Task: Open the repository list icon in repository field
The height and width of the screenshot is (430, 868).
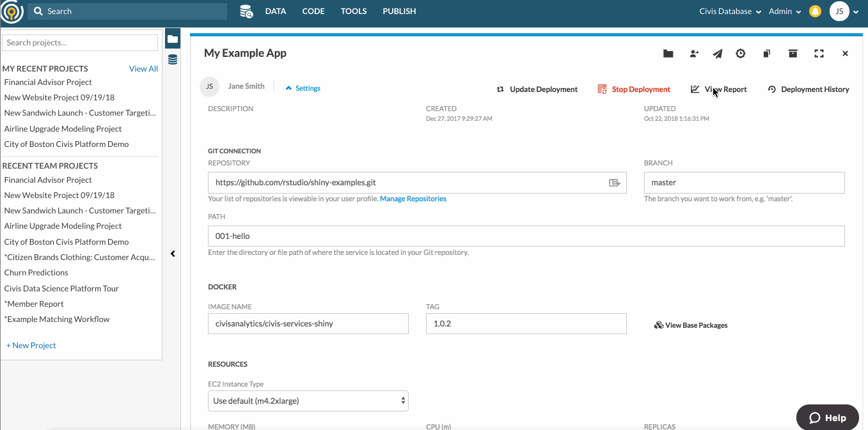Action: (615, 183)
